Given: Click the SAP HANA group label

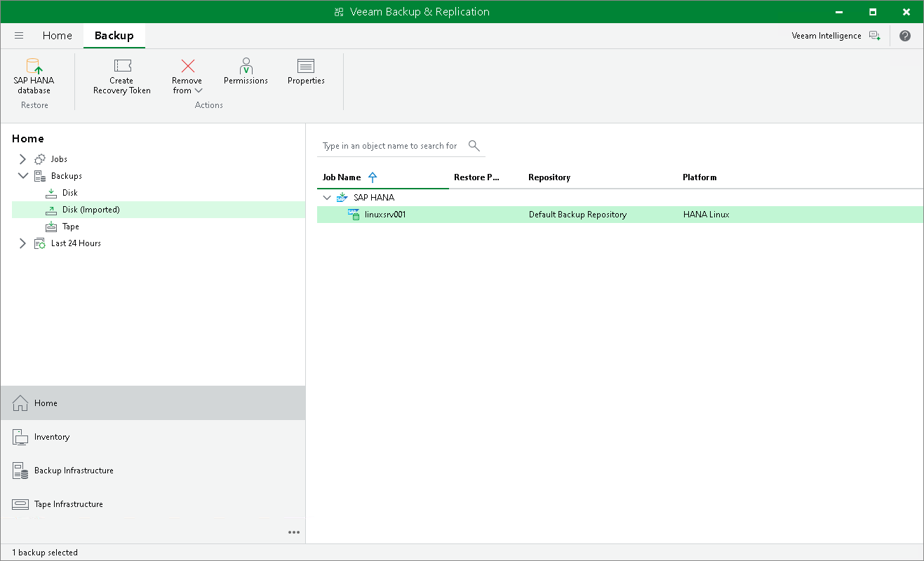Looking at the screenshot, I should [x=374, y=198].
